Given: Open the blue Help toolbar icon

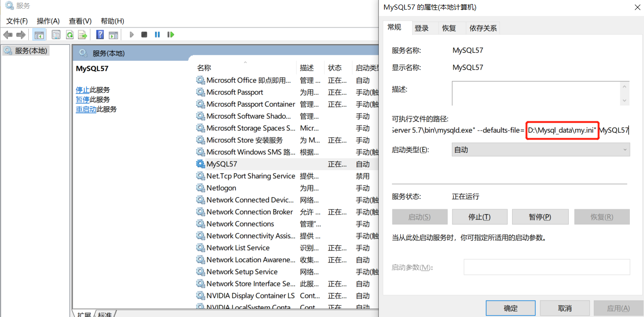Looking at the screenshot, I should click(x=100, y=35).
